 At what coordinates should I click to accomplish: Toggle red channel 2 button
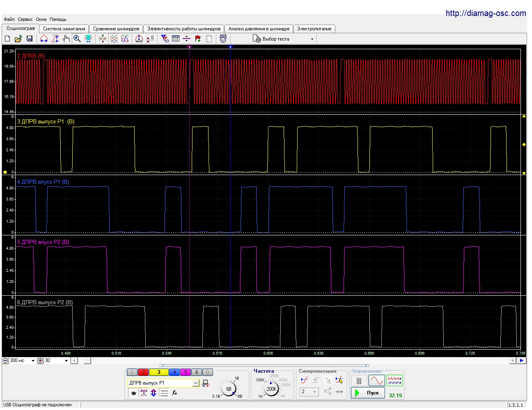tap(143, 372)
